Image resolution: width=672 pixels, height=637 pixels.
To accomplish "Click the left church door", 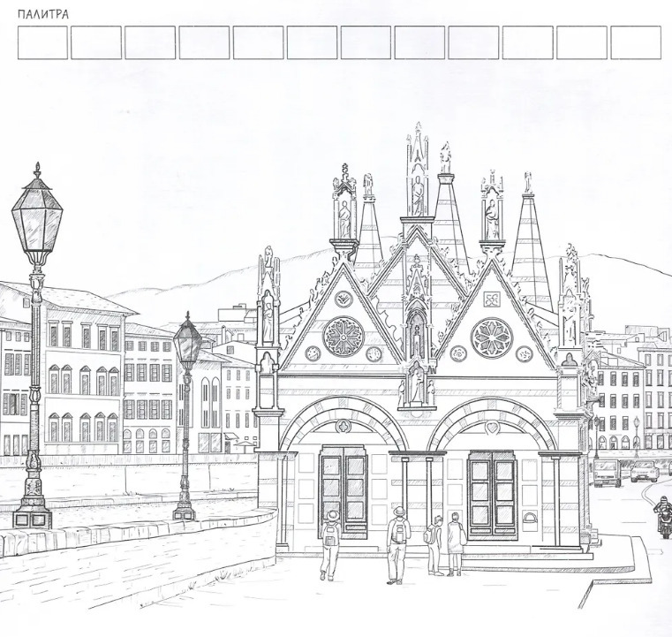I will (x=344, y=492).
